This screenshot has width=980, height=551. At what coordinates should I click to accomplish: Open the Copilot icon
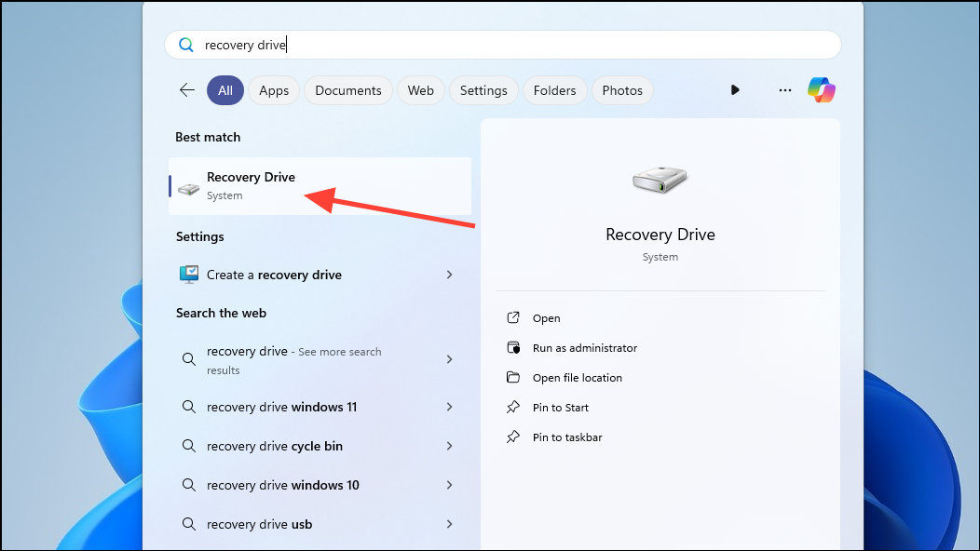pyautogui.click(x=822, y=90)
